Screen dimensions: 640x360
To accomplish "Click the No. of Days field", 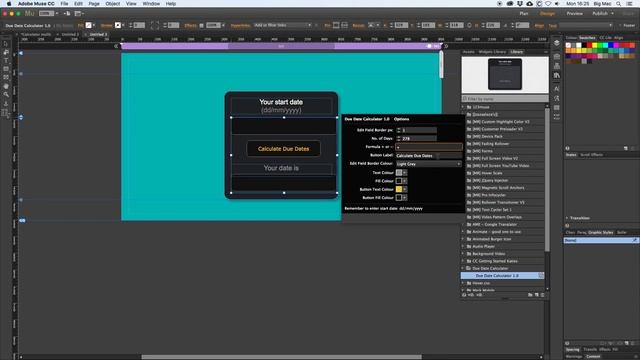I will (419, 138).
